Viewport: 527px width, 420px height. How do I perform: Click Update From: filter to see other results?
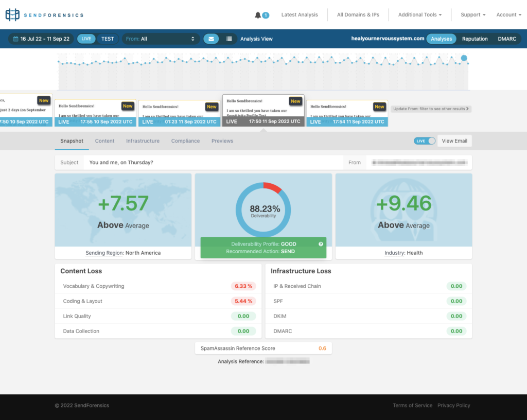point(431,109)
